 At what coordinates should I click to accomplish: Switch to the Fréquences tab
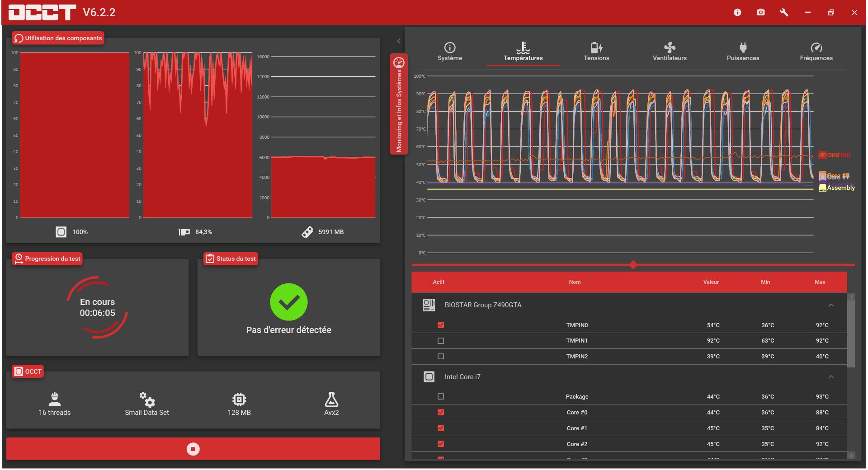[816, 52]
